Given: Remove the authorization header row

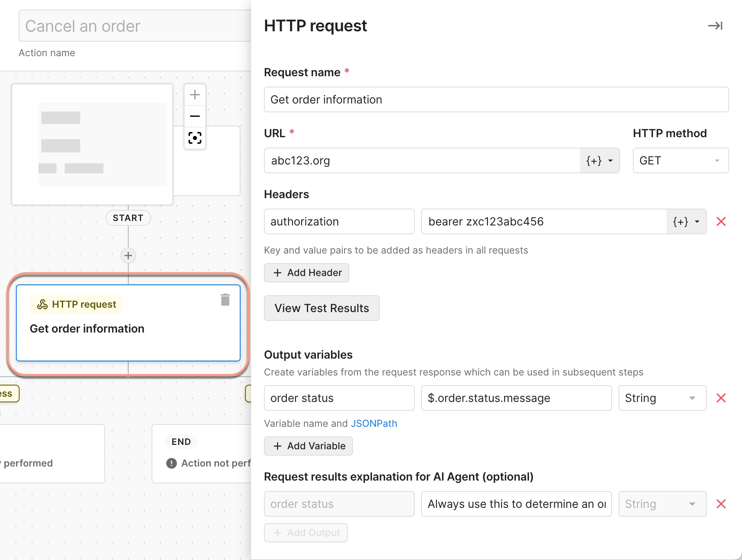Looking at the screenshot, I should point(721,221).
